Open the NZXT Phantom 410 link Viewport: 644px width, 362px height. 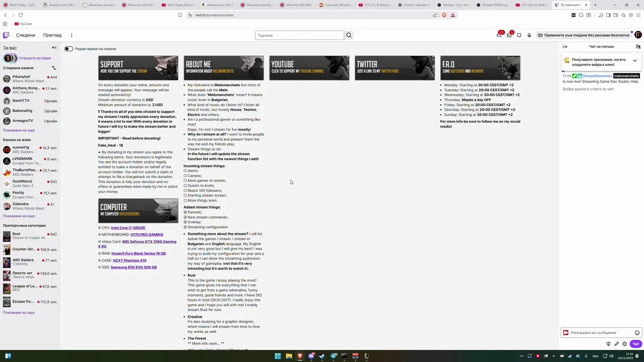point(129,260)
